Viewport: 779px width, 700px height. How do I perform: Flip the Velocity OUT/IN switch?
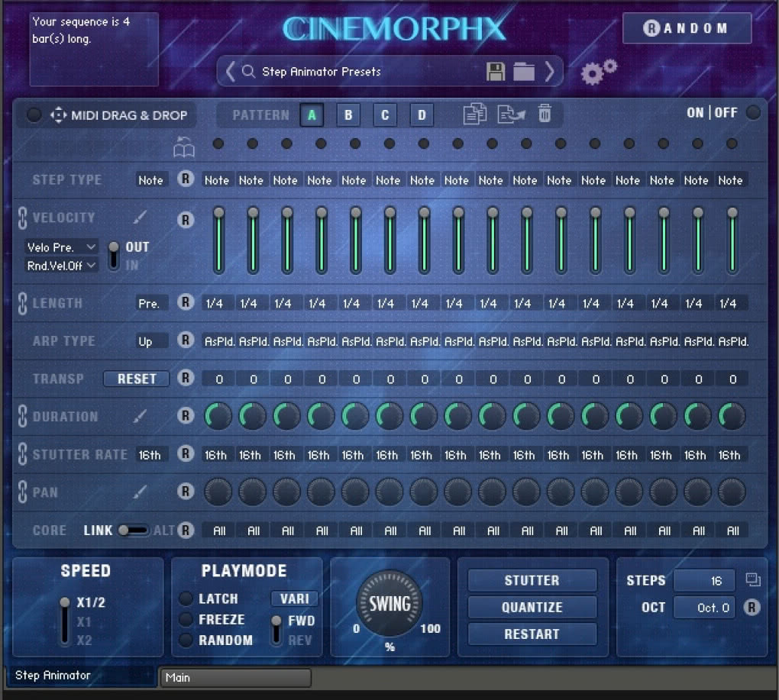[x=114, y=256]
